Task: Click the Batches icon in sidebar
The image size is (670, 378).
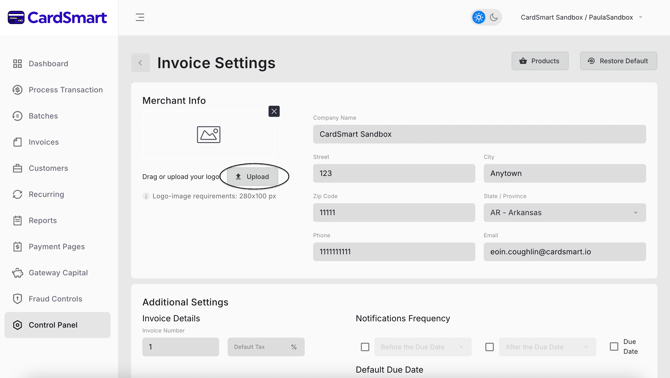Action: (x=18, y=116)
